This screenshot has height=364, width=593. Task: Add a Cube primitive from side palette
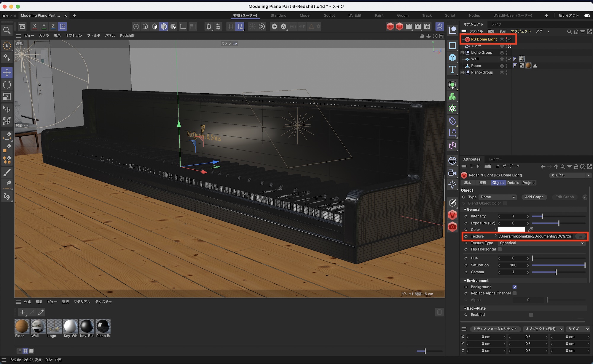tap(452, 57)
